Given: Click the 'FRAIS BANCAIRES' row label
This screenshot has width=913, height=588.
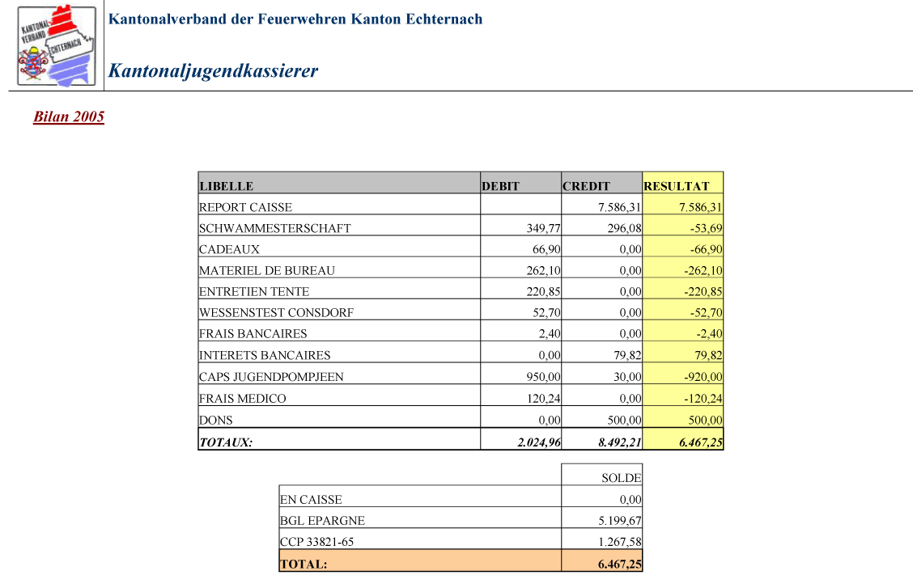Looking at the screenshot, I should (253, 333).
